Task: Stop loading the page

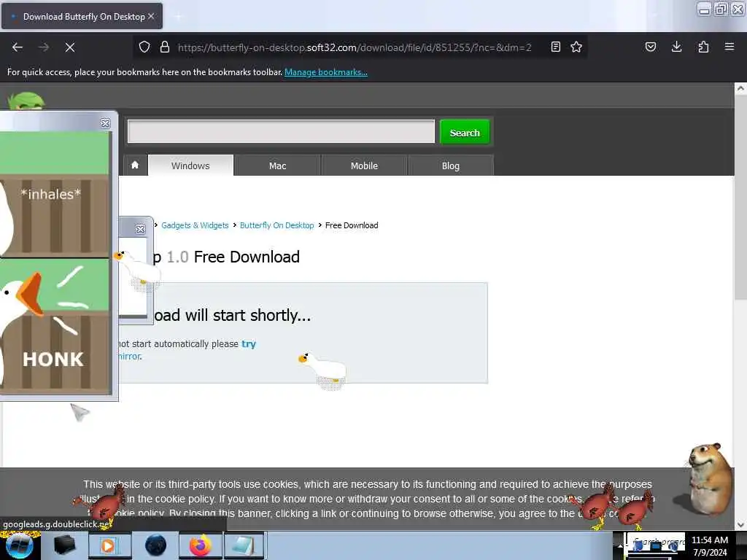Action: 70,47
